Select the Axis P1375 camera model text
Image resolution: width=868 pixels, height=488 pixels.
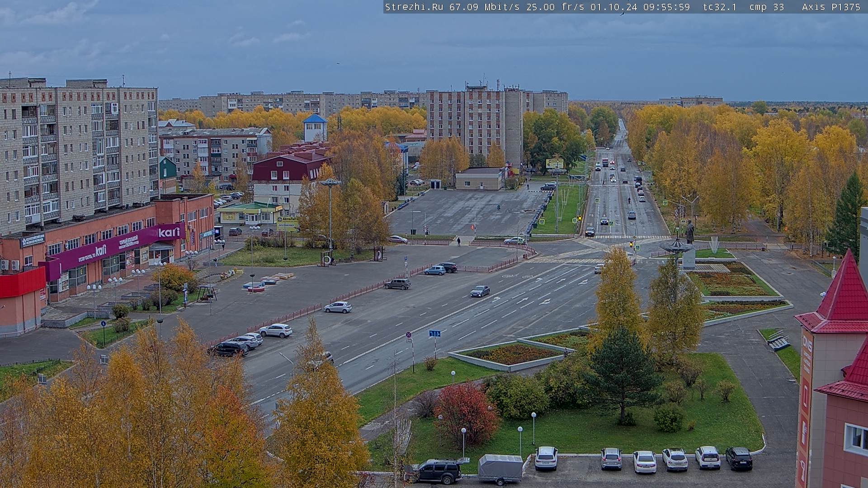pyautogui.click(x=831, y=7)
